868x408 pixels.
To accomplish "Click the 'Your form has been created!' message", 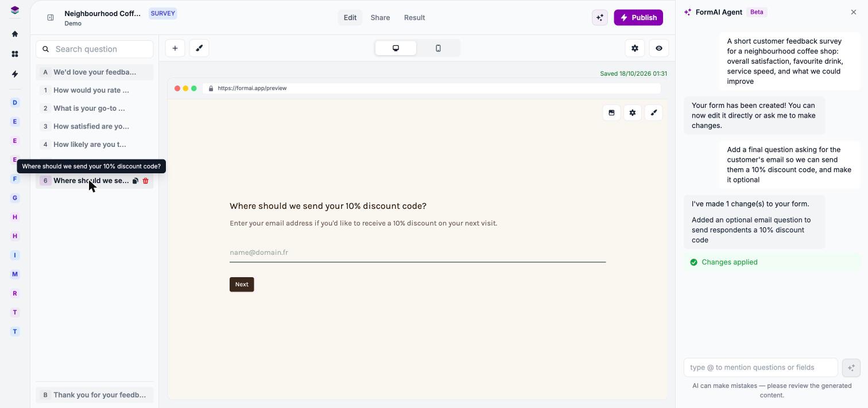I will point(754,115).
